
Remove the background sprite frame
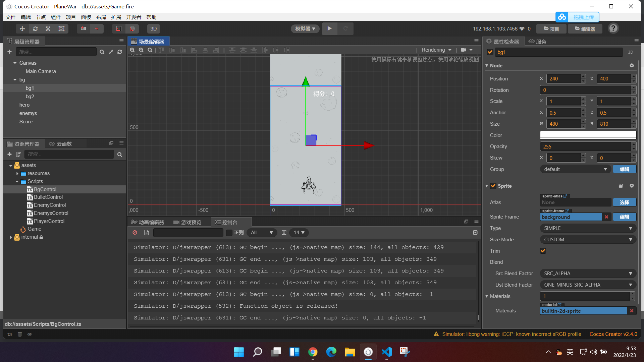[606, 217]
